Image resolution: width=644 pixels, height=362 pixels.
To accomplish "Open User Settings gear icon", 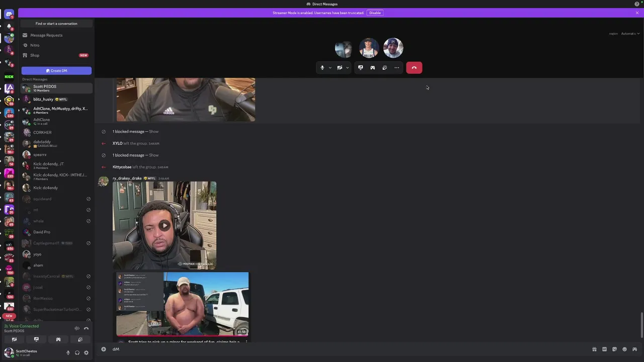I will coord(86,353).
